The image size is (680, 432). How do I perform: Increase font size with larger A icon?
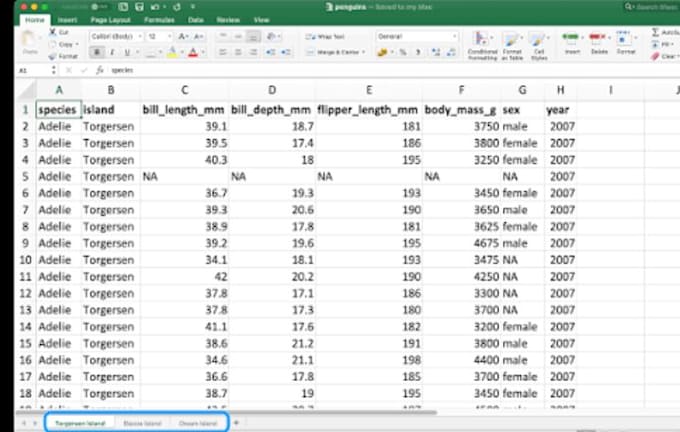click(x=183, y=36)
